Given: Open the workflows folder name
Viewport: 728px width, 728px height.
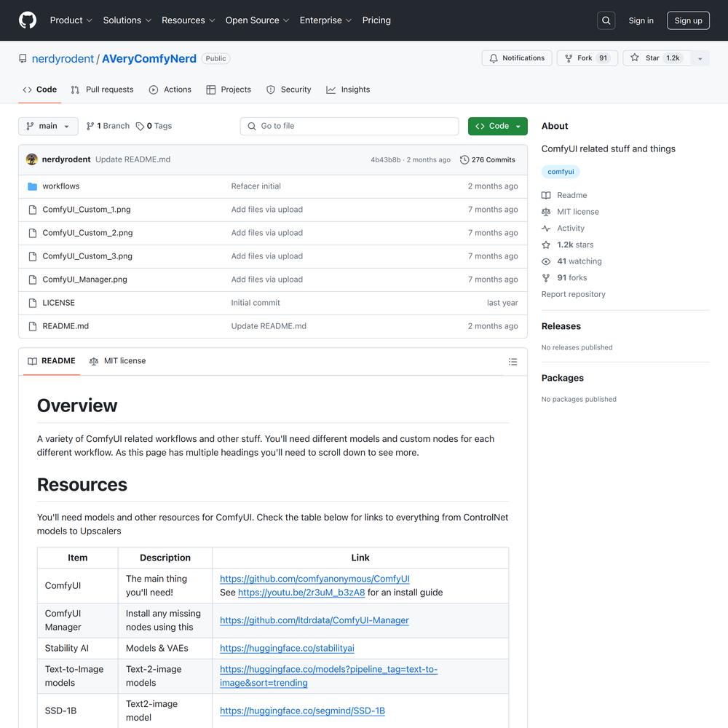Looking at the screenshot, I should pos(61,186).
